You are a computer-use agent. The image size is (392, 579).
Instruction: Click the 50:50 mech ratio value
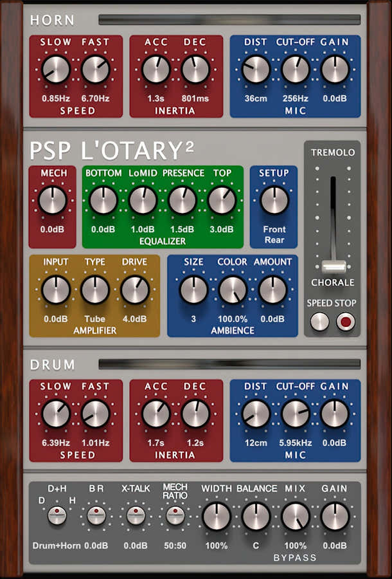[175, 546]
